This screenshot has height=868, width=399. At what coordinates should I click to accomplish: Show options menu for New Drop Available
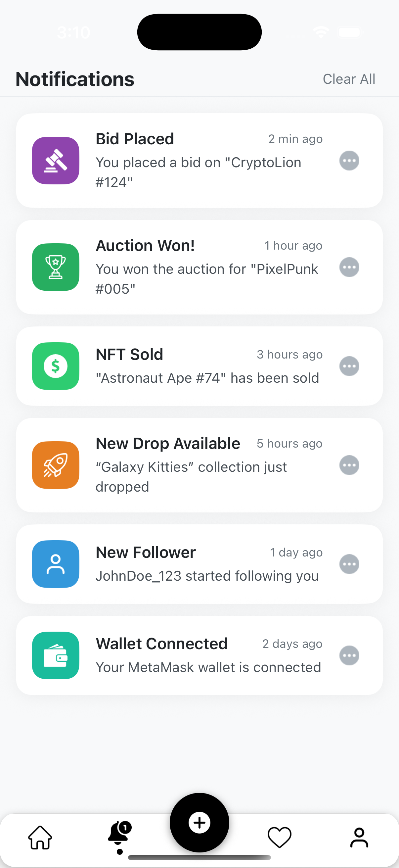point(349,465)
